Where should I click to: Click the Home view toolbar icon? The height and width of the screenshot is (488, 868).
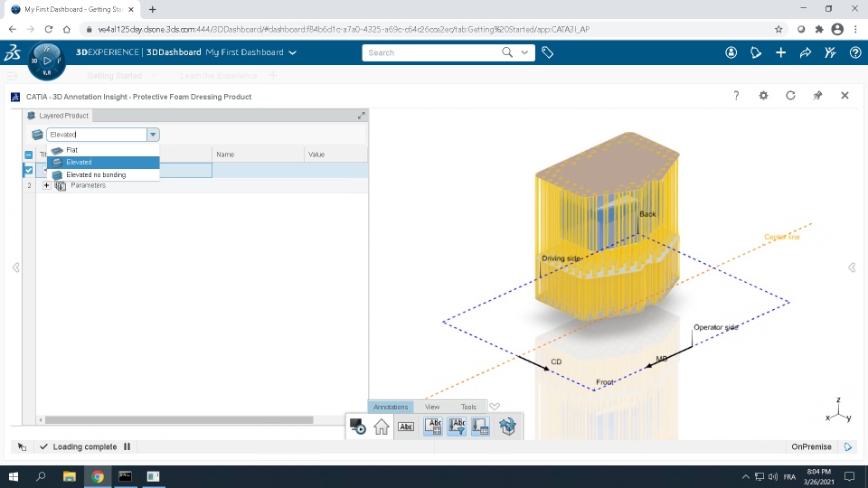[382, 427]
